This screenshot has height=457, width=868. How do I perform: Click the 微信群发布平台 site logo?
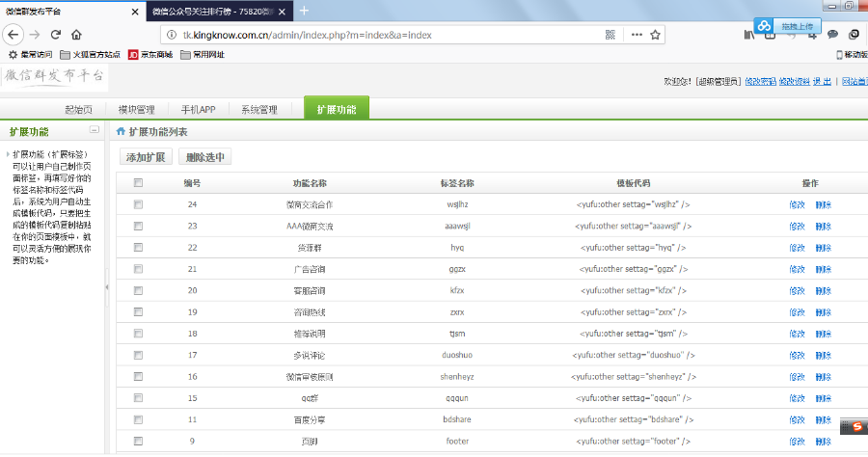pos(54,76)
